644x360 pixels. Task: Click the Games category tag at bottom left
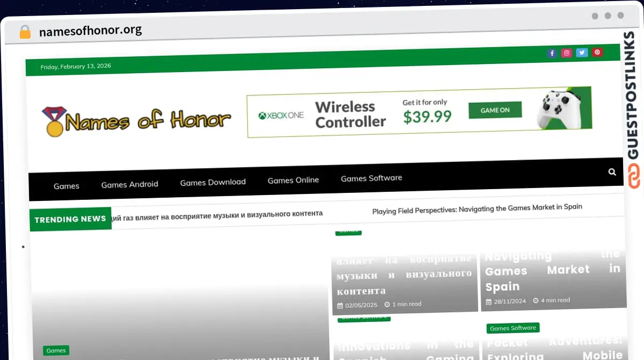click(x=56, y=350)
